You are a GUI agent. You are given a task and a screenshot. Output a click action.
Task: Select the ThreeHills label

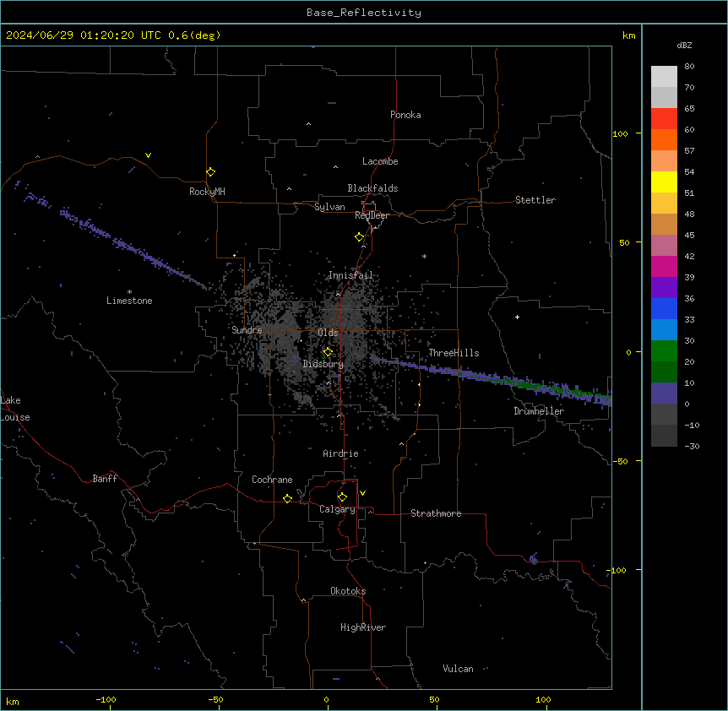point(454,353)
